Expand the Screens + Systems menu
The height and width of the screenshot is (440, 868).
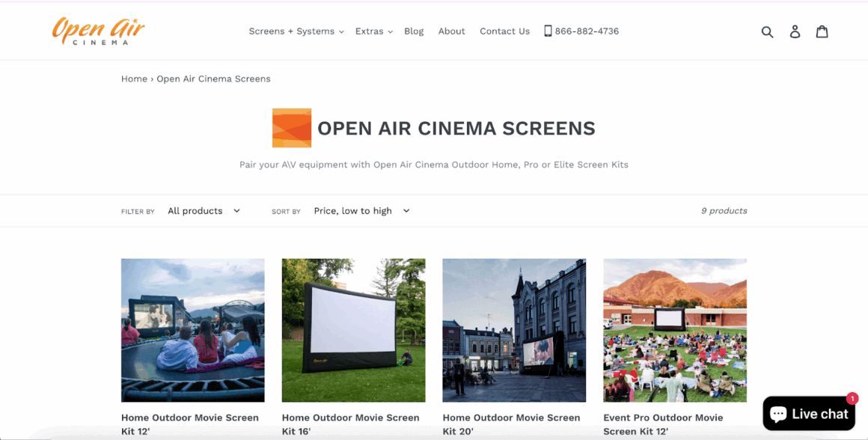[x=296, y=31]
